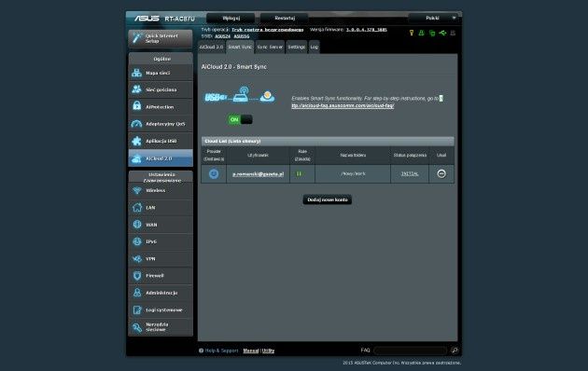Switch to the Sync Server tab
The width and height of the screenshot is (588, 371).
[270, 48]
